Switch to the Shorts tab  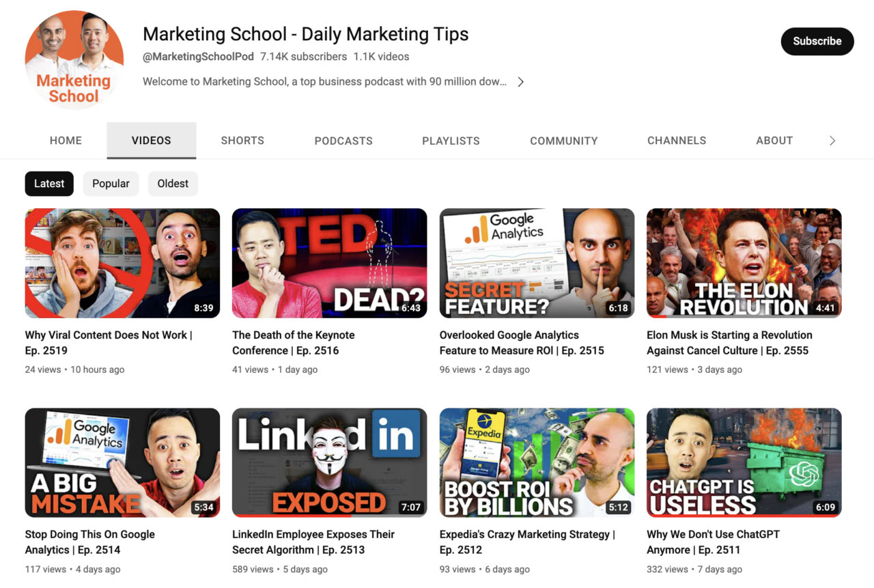(x=242, y=141)
